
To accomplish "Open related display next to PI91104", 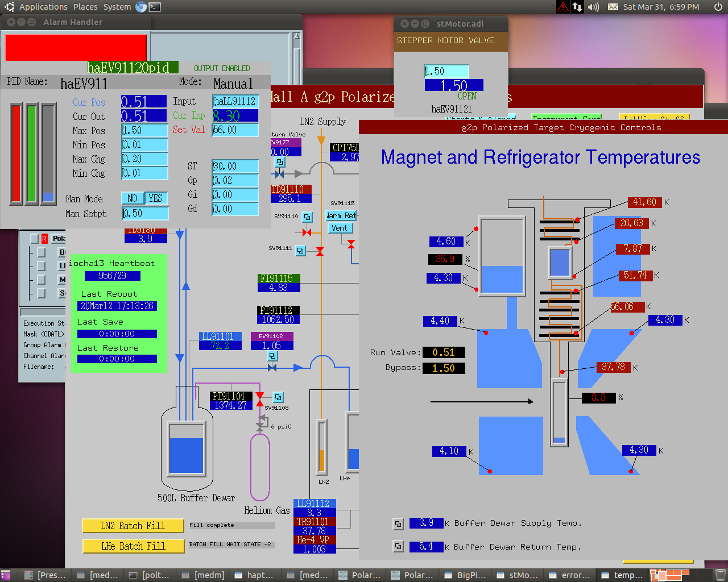I will tap(278, 397).
